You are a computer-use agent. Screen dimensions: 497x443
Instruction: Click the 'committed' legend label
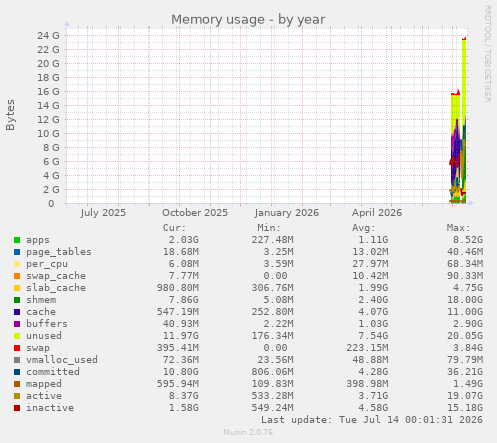pyautogui.click(x=53, y=372)
